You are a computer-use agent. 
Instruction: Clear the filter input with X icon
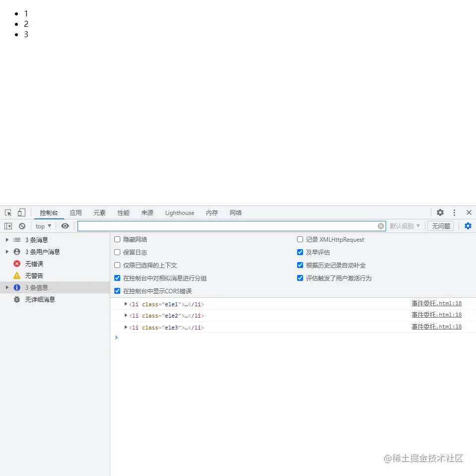click(x=381, y=226)
